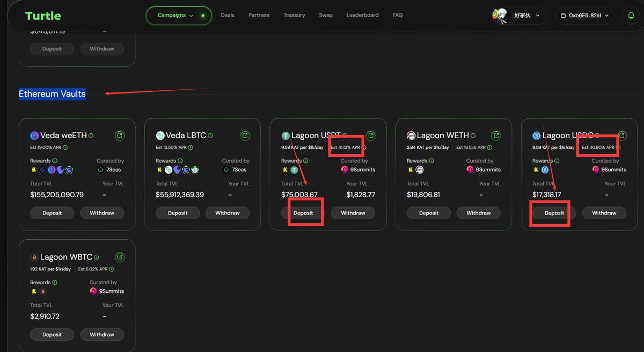Viewport: 644px width, 352px height.
Task: Withdraw from Lagoon WBTC vault
Action: pyautogui.click(x=102, y=334)
